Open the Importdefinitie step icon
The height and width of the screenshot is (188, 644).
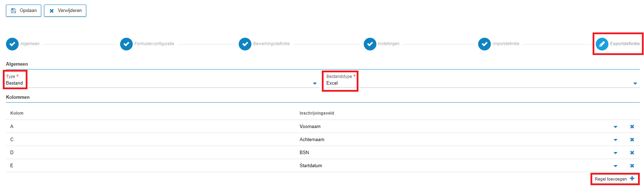[484, 44]
